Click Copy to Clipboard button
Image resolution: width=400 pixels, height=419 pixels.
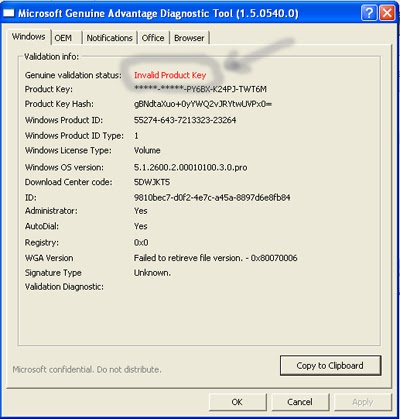(330, 366)
